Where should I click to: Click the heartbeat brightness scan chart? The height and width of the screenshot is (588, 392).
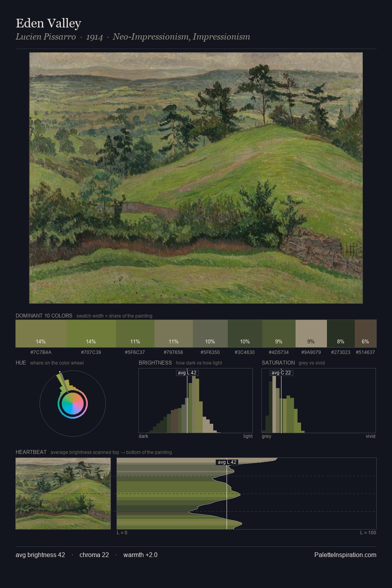(247, 494)
